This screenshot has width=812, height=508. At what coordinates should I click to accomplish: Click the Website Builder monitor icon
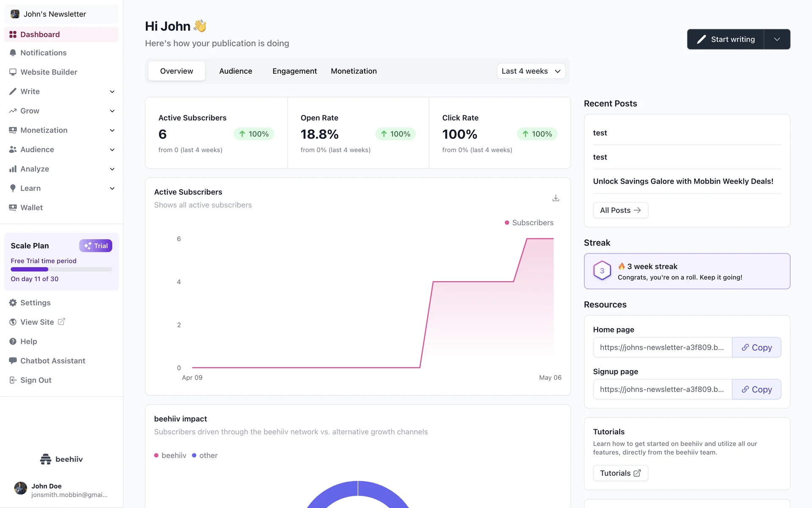point(13,72)
